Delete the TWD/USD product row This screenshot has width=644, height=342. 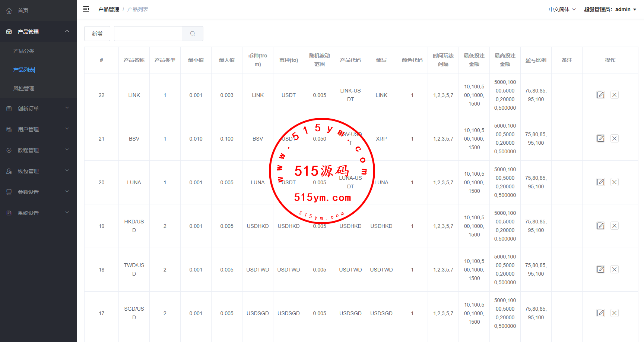click(x=614, y=270)
